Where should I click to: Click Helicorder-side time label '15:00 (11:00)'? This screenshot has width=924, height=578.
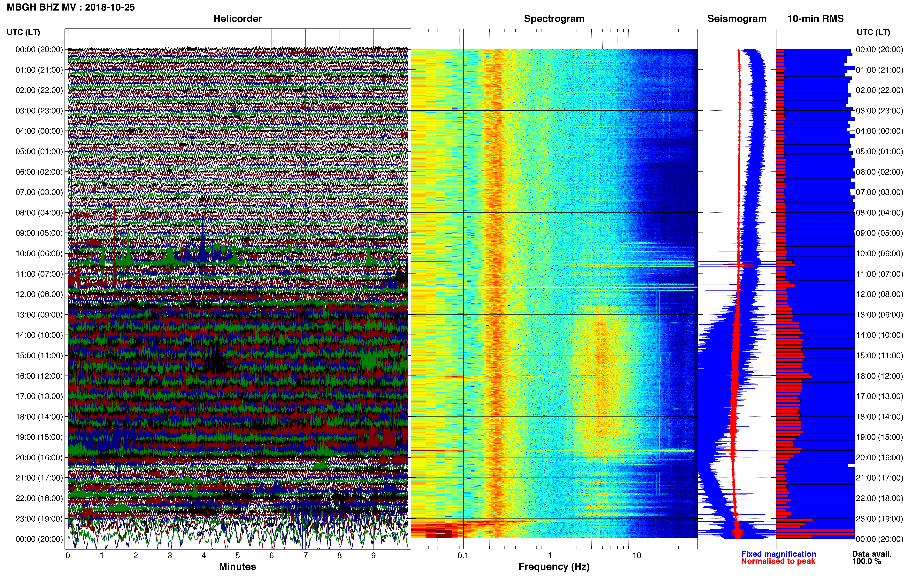pyautogui.click(x=39, y=355)
